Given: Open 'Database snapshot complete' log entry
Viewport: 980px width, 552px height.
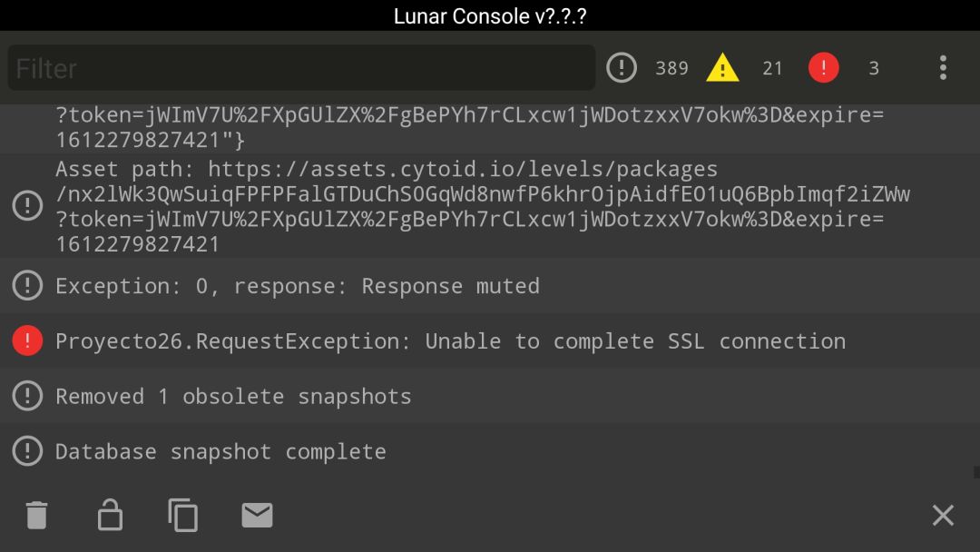Looking at the screenshot, I should pyautogui.click(x=490, y=450).
